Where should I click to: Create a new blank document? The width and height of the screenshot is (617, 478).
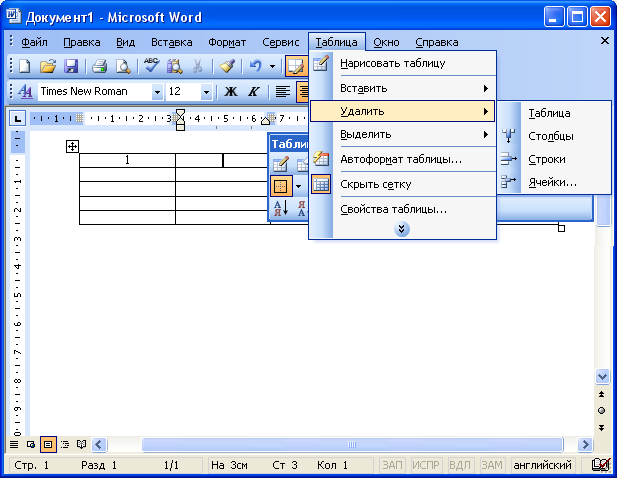25,66
